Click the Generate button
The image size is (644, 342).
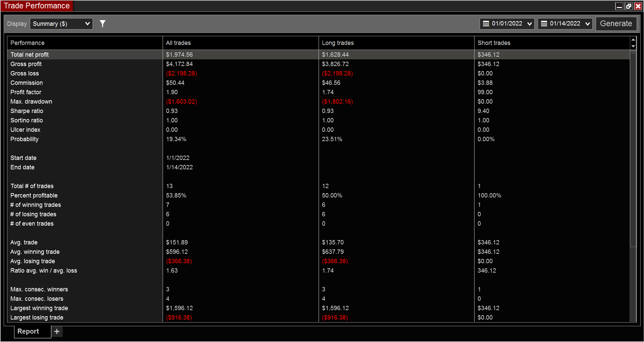coord(616,23)
